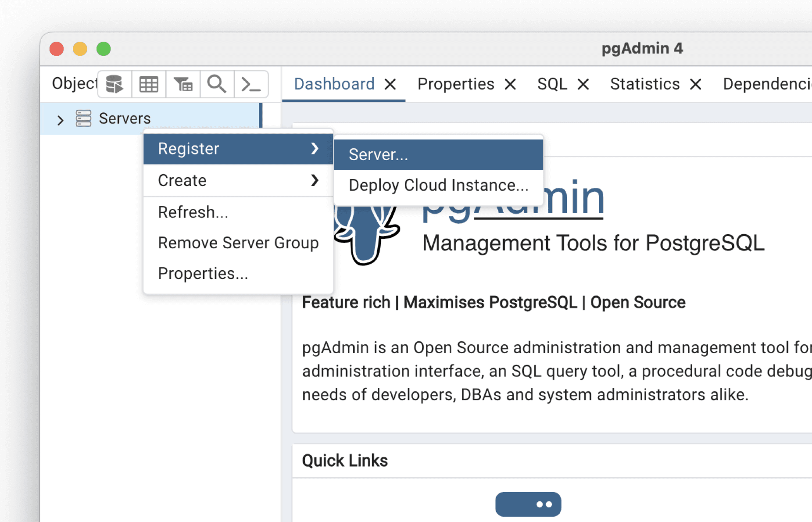The width and height of the screenshot is (812, 522).
Task: Click Refresh... in the context menu
Action: point(193,212)
